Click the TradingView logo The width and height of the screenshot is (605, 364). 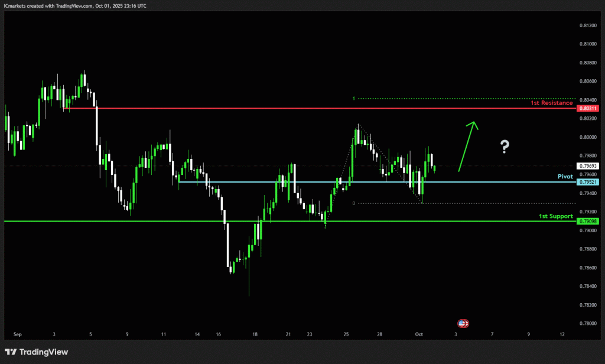coord(37,352)
